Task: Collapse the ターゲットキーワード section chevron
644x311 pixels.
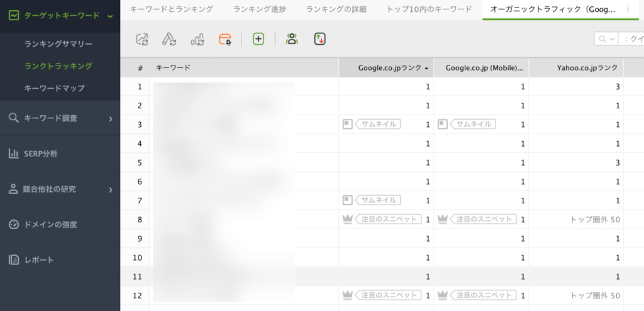Action: [x=109, y=16]
